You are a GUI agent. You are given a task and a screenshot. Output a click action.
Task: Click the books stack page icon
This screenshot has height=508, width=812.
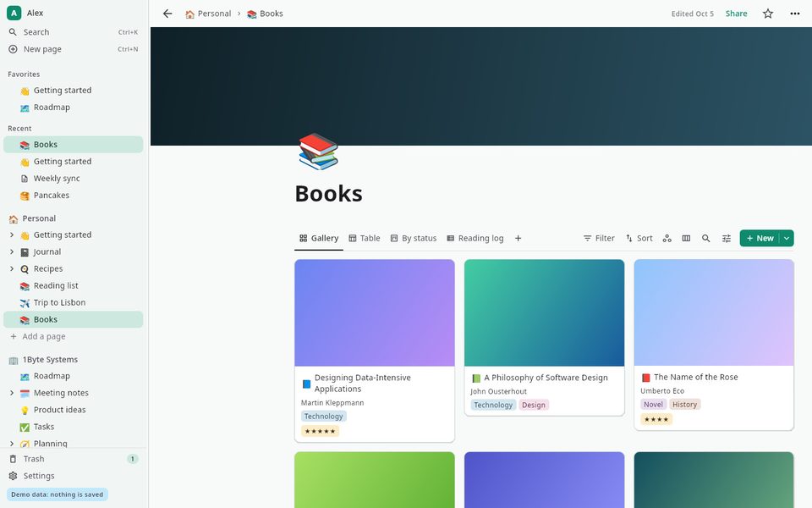coord(318,152)
